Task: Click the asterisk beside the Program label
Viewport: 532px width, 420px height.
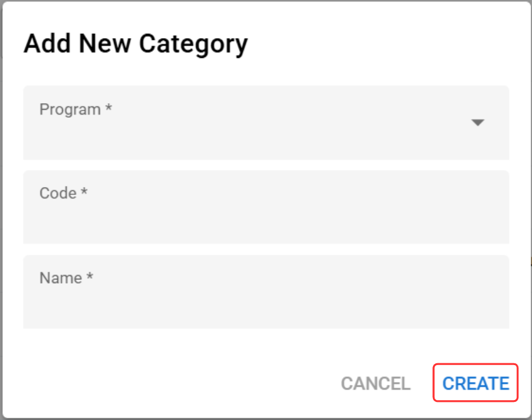Action: (x=109, y=109)
